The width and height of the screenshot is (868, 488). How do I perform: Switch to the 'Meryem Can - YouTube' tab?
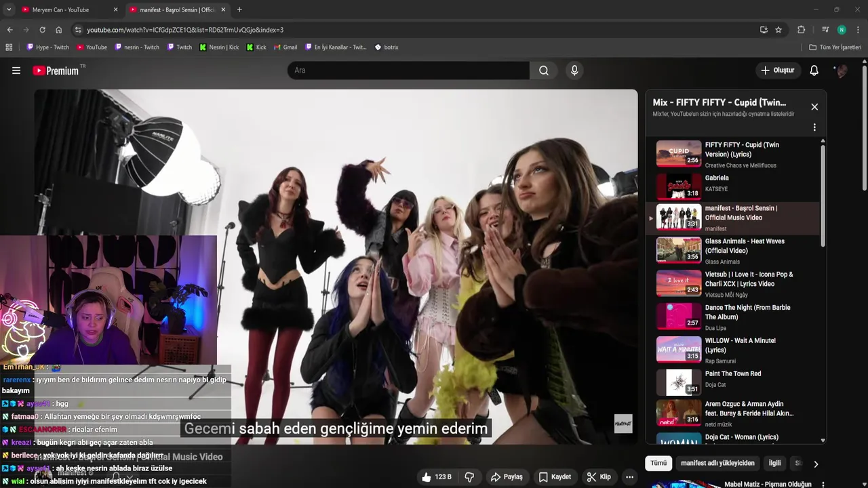point(61,9)
